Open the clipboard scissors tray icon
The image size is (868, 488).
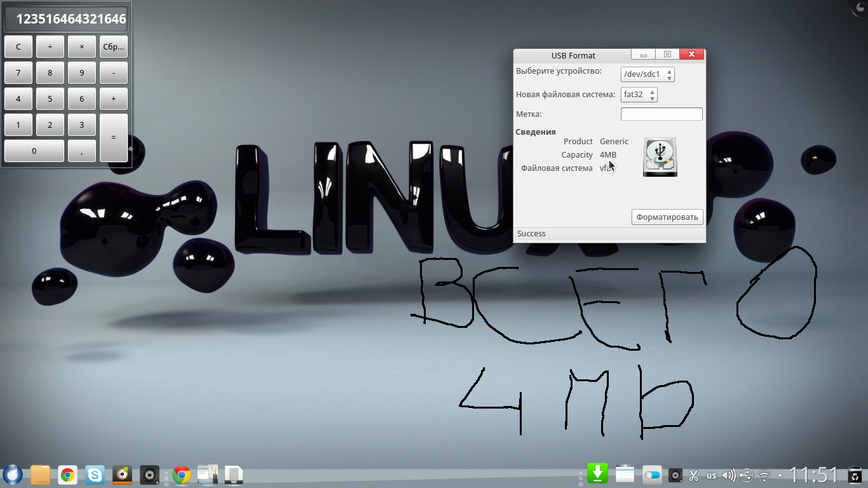(x=693, y=475)
